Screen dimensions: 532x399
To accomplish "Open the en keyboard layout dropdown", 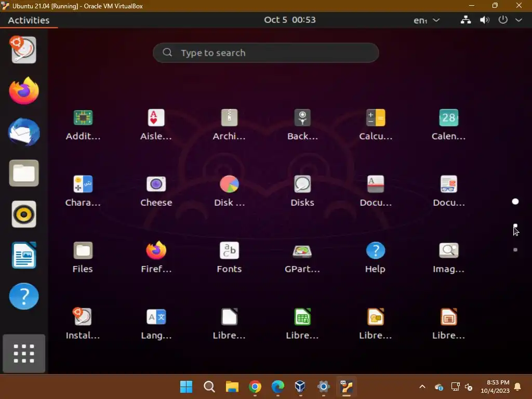I will click(427, 20).
